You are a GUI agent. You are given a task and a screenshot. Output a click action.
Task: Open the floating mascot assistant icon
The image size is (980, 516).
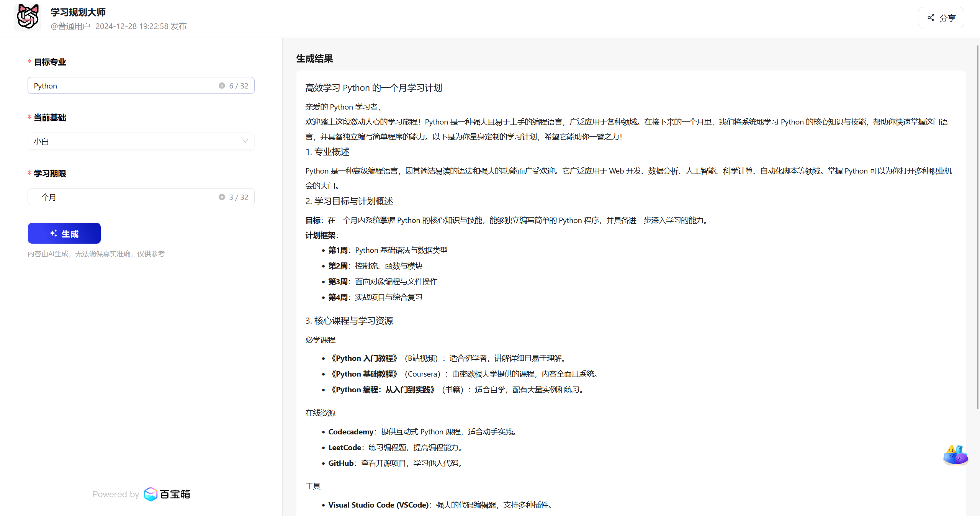(955, 455)
